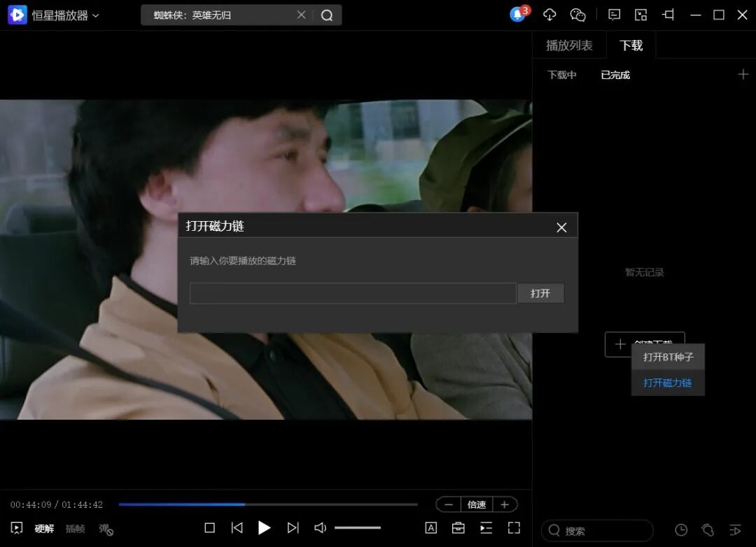This screenshot has width=756, height=547.
Task: Click the magnet link input field
Action: click(353, 293)
